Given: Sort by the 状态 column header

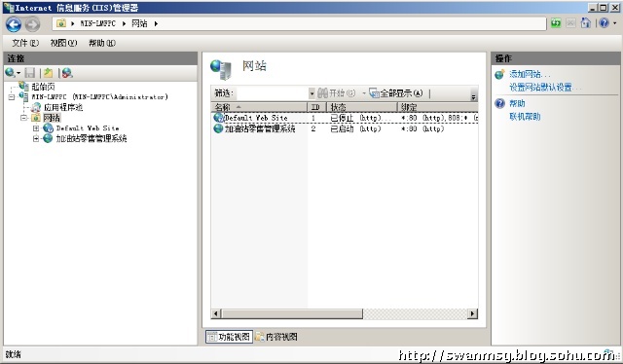Looking at the screenshot, I should pos(361,107).
